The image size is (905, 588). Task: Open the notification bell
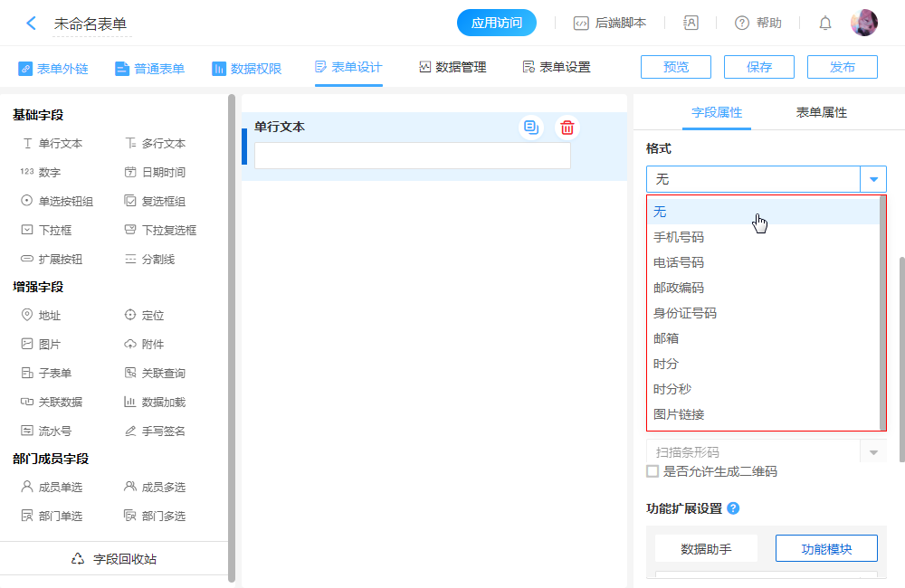[x=824, y=24]
